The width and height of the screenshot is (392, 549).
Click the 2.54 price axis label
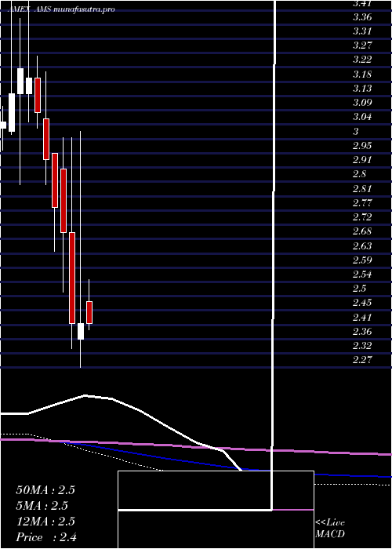(362, 274)
